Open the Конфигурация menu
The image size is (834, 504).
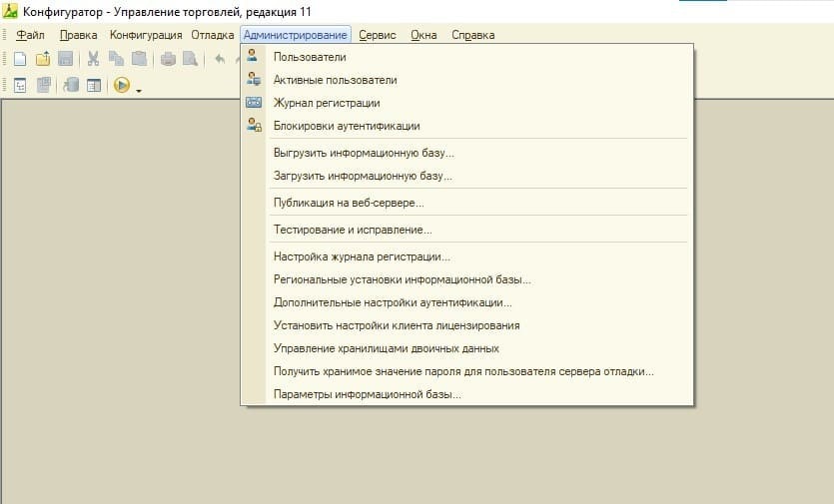pyautogui.click(x=146, y=35)
